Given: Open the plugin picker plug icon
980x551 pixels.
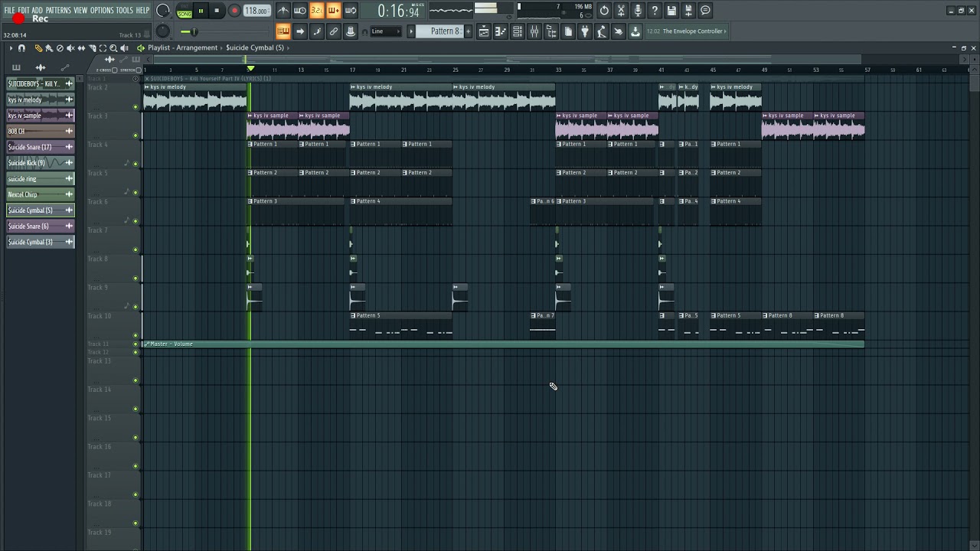Looking at the screenshot, I should click(x=585, y=31).
